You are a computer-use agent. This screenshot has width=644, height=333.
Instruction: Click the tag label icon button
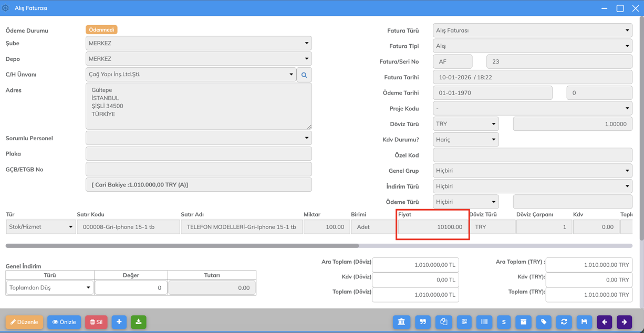click(x=544, y=322)
